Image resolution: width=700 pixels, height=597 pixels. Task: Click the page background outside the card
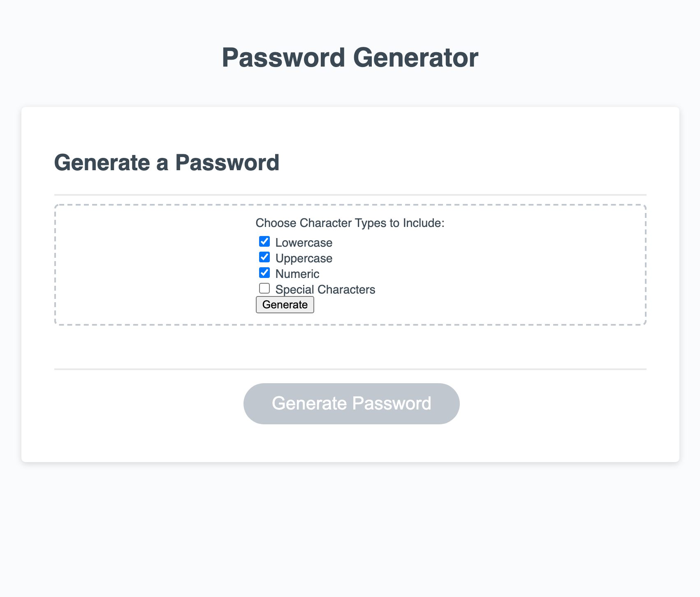coord(350,535)
